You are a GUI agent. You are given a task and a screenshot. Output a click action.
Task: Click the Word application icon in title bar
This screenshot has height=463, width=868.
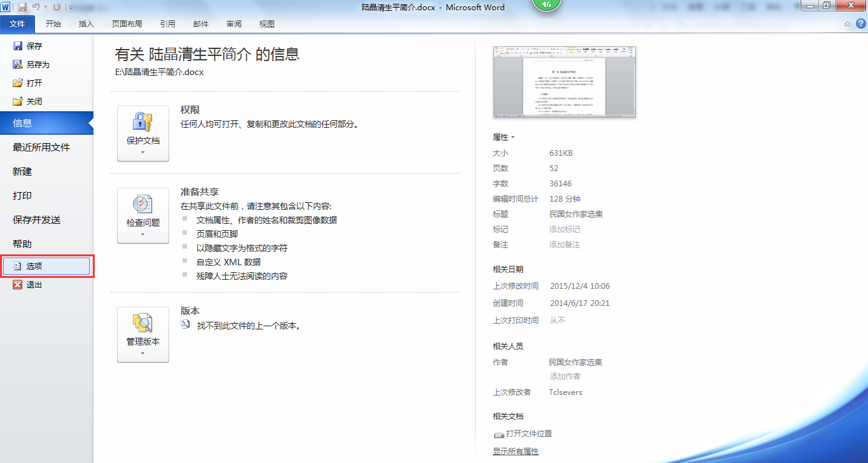(x=6, y=7)
